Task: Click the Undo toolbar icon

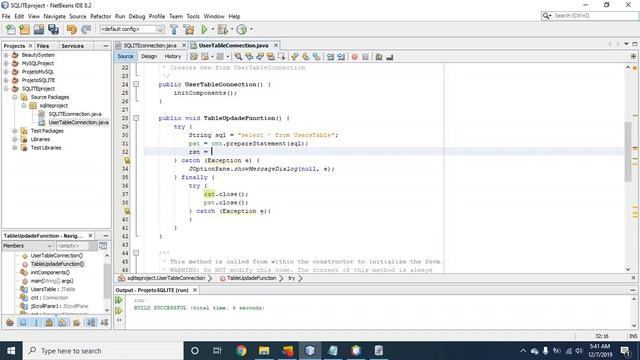Action: tap(72, 29)
